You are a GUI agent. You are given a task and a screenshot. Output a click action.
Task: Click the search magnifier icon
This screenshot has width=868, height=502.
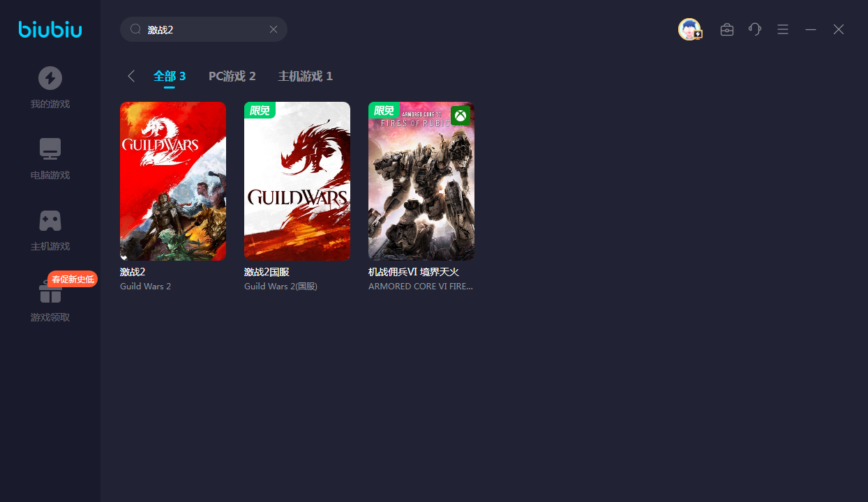pyautogui.click(x=136, y=29)
